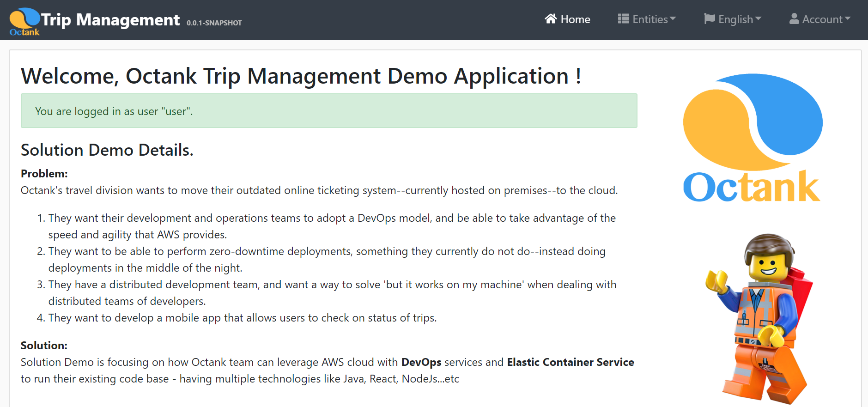Image resolution: width=868 pixels, height=407 pixels.
Task: Click the 0.0.1-SNAPSHOT version label
Action: (214, 23)
